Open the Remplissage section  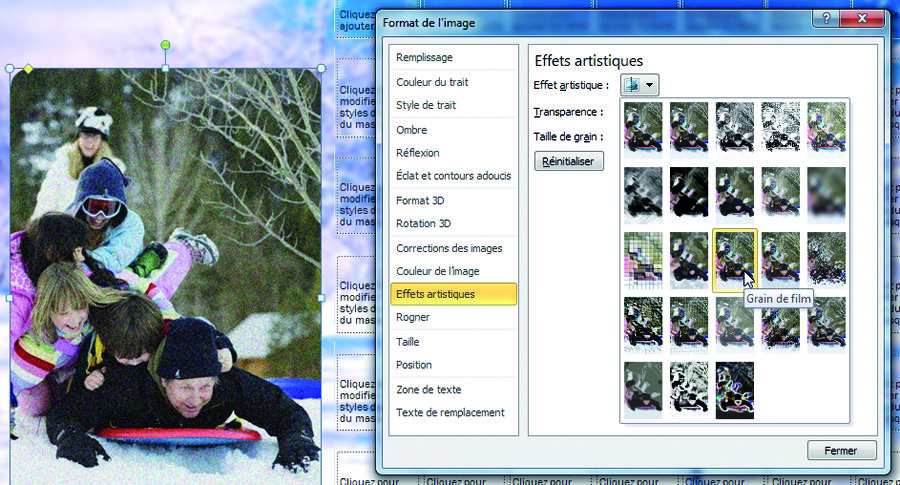point(453,57)
